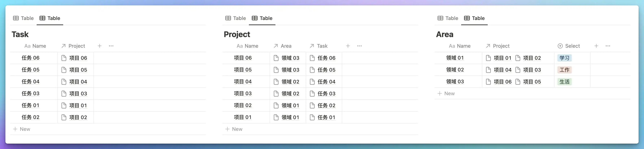Click page icon of 领域 03 in 项目 06 row

click(x=276, y=58)
